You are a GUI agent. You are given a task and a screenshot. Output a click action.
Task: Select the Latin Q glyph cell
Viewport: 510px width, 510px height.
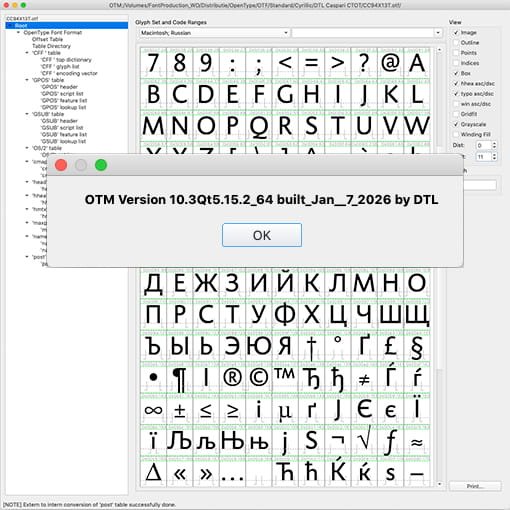[259, 126]
